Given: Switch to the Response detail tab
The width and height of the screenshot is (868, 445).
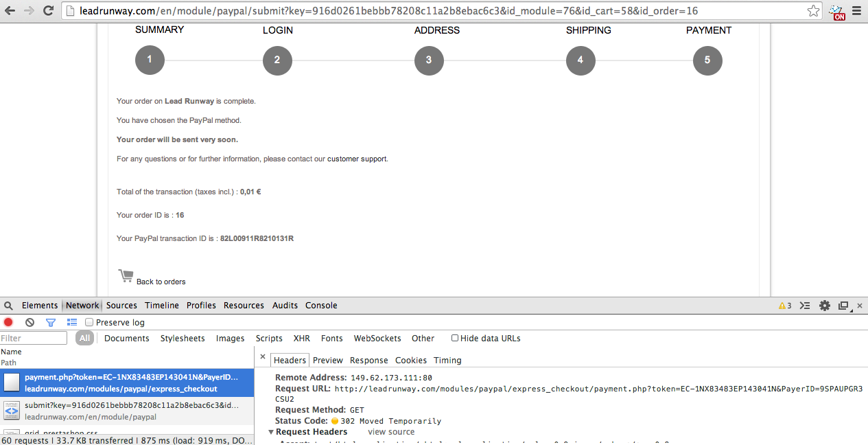Looking at the screenshot, I should pyautogui.click(x=369, y=361).
